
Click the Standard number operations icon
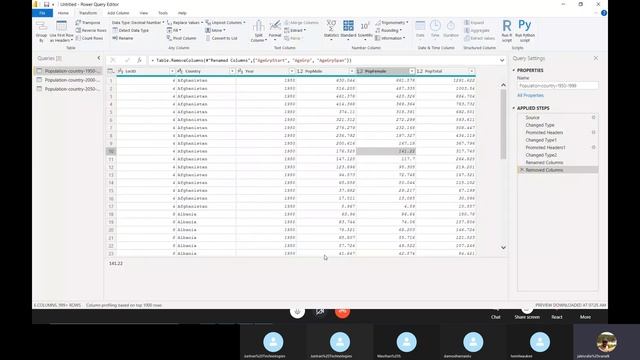point(348,26)
